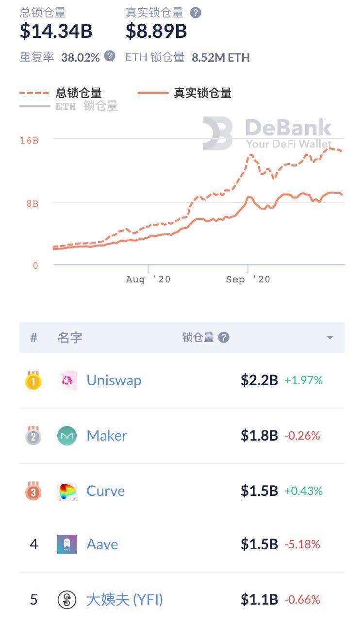
Task: Open help icon beside 重复率 38.02%
Action: click(x=110, y=56)
